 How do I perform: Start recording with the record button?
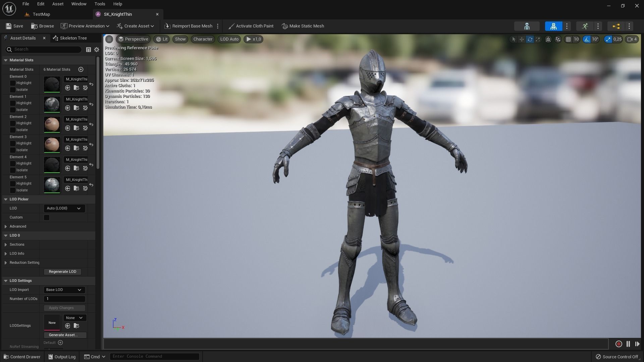click(619, 344)
